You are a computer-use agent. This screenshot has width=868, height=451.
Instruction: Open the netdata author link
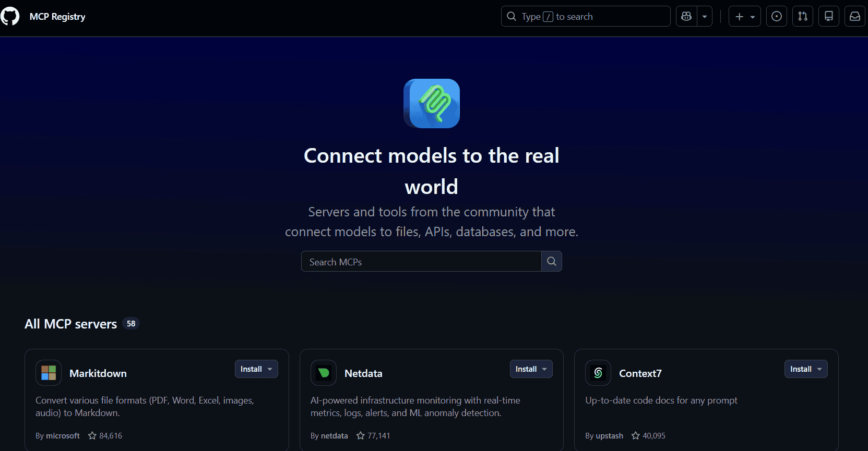pyautogui.click(x=335, y=436)
